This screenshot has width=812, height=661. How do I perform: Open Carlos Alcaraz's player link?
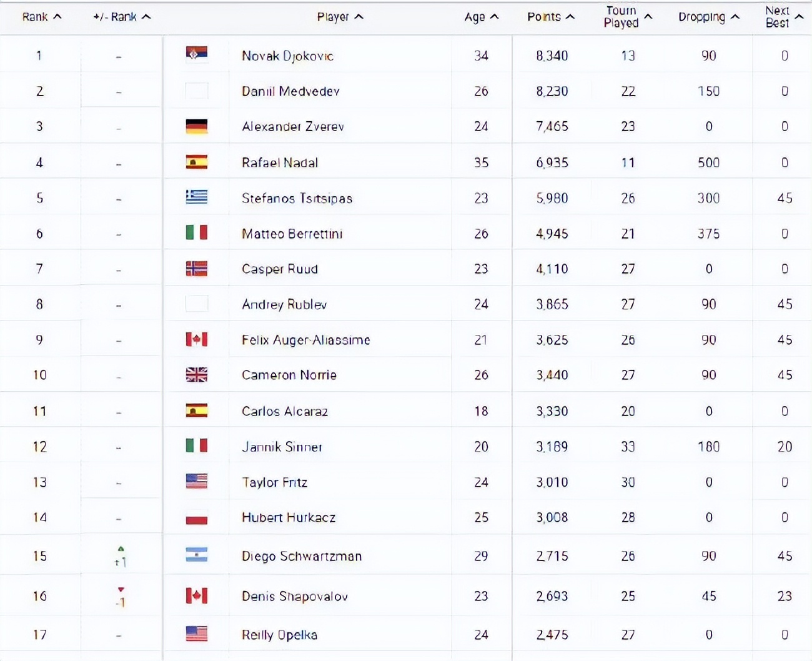[285, 411]
